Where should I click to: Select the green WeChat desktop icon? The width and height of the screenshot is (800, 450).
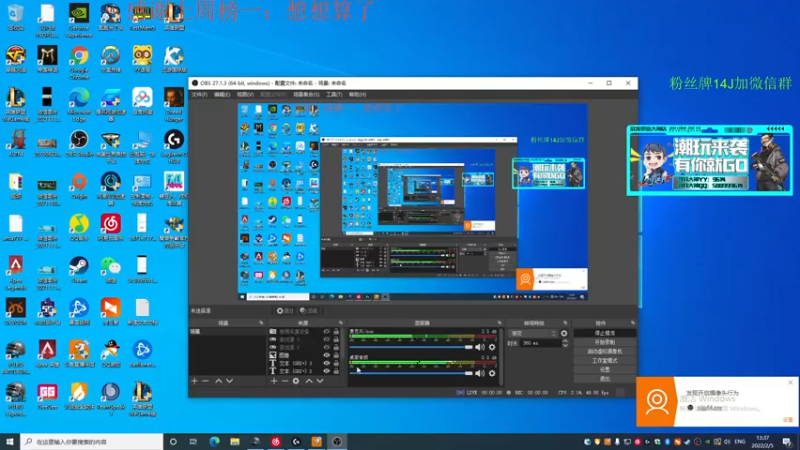[x=111, y=269]
